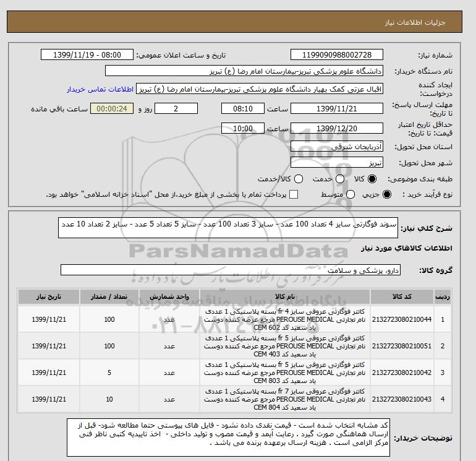Select the متوسط purchase type radio

351,194
